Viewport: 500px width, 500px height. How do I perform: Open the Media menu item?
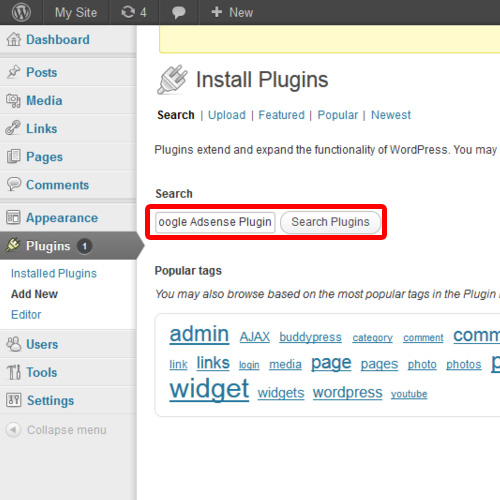click(x=44, y=100)
